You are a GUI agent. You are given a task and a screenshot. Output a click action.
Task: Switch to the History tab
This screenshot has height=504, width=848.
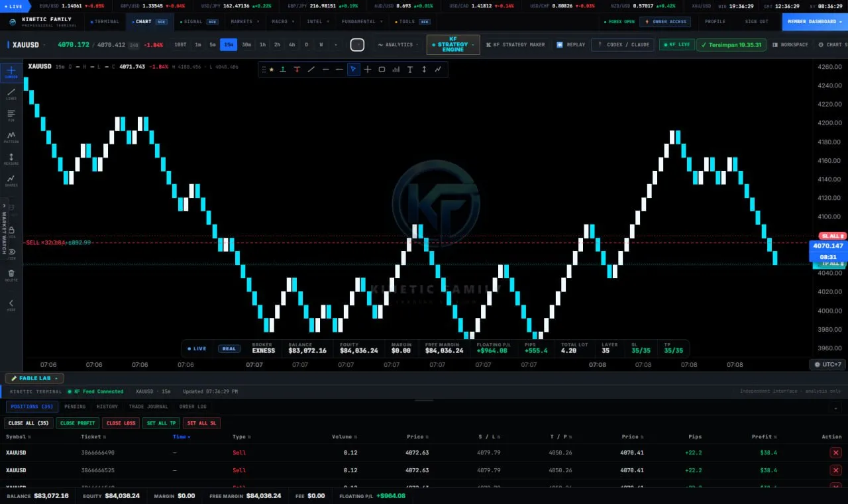107,407
